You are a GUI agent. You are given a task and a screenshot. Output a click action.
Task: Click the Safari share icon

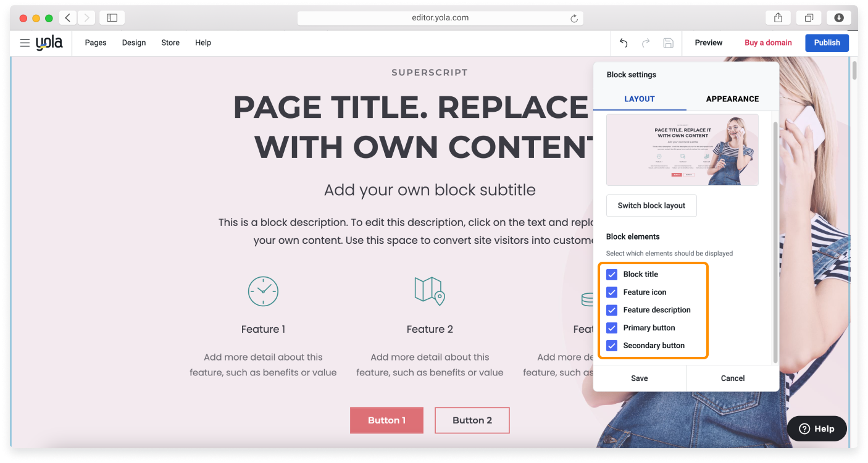tap(777, 18)
